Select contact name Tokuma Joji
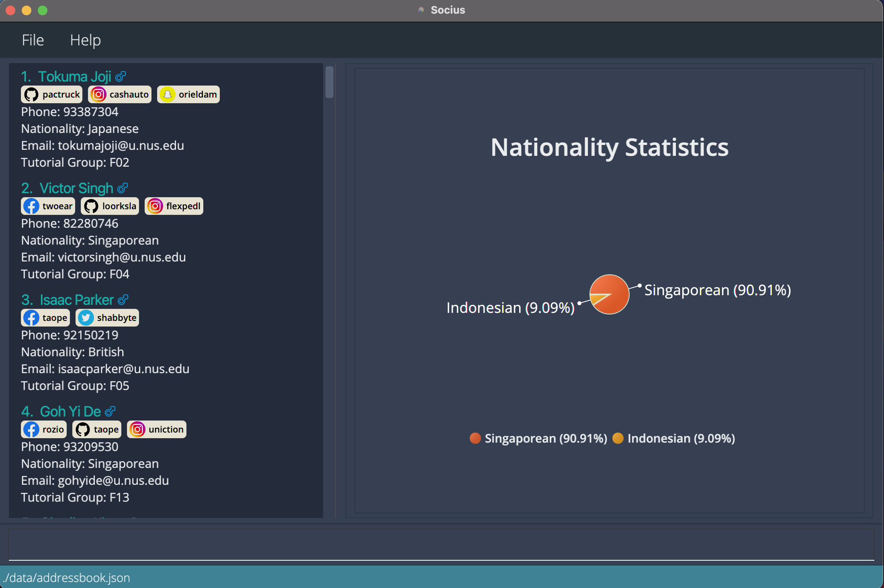This screenshot has height=588, width=884. (x=75, y=76)
